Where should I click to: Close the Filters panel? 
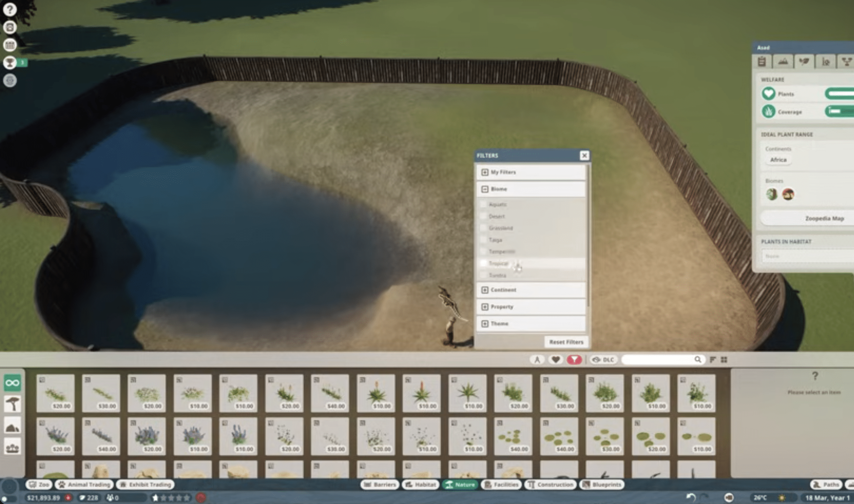pos(584,155)
